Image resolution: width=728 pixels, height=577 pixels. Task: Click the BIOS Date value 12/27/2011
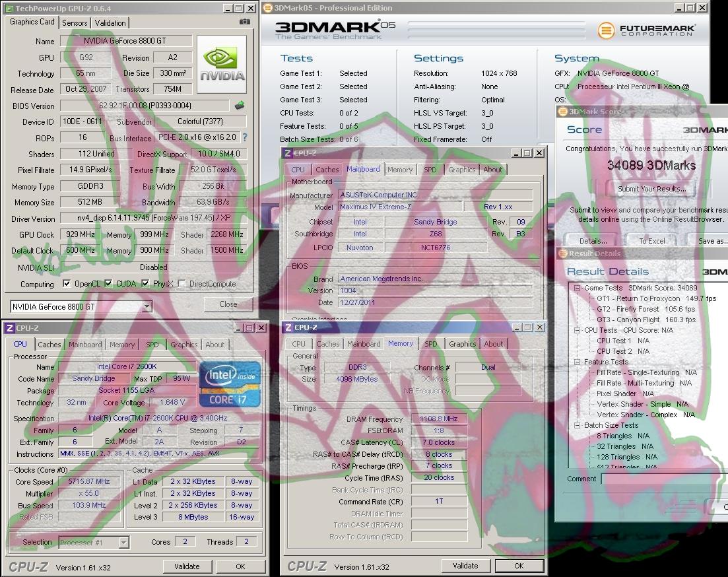[435, 302]
